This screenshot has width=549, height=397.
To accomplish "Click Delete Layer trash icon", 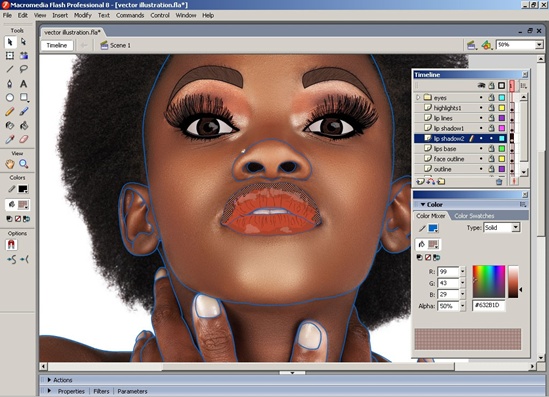I will [x=499, y=182].
